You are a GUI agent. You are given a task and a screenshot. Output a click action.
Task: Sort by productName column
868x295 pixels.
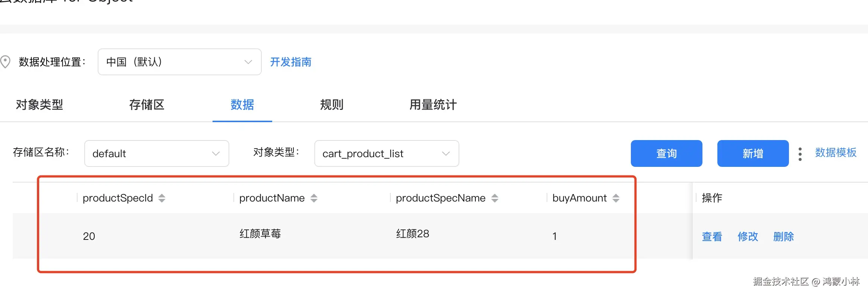coord(314,198)
